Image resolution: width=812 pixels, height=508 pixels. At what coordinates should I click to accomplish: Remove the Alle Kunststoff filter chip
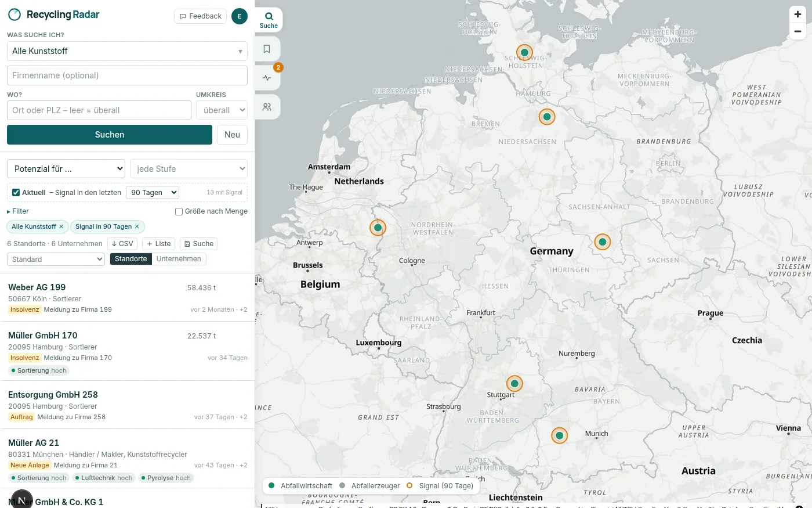(x=61, y=226)
